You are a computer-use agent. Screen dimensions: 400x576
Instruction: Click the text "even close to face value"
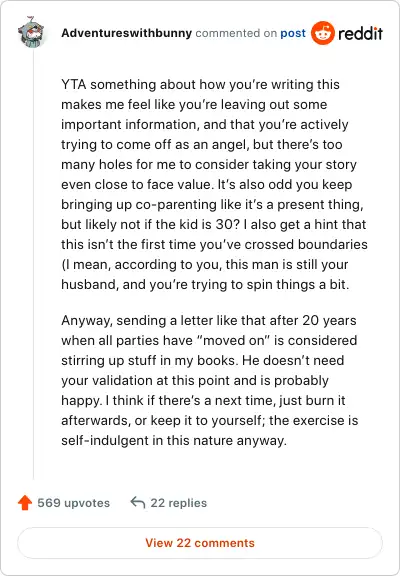coord(137,184)
